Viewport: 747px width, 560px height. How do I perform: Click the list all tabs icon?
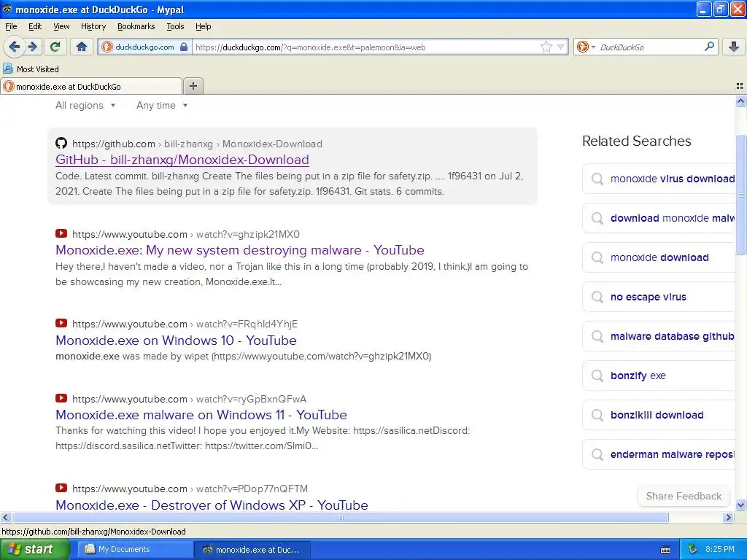pos(740,86)
